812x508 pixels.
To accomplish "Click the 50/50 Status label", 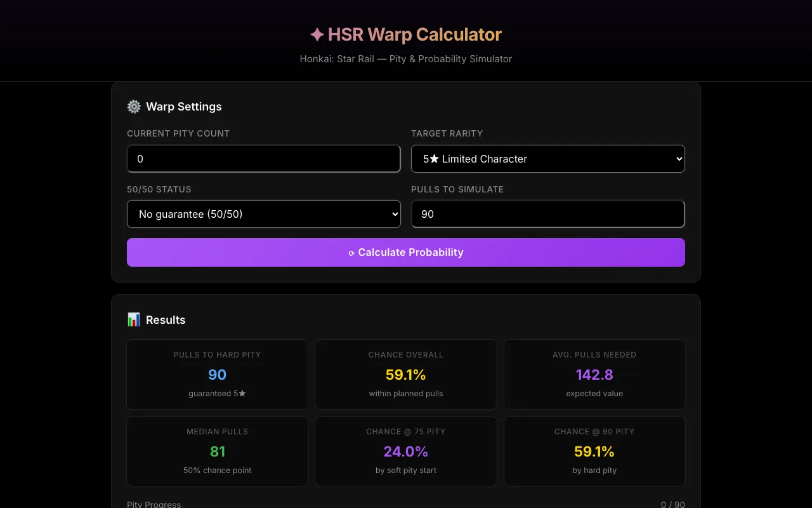I will click(159, 189).
